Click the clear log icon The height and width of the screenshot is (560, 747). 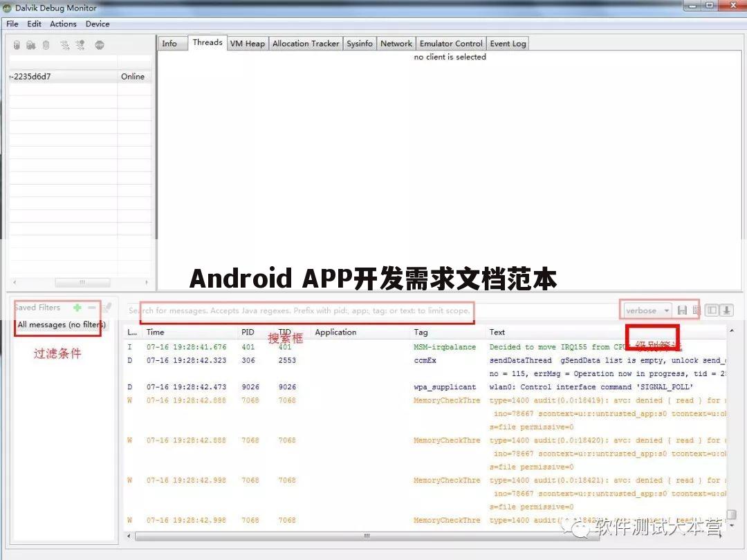(x=696, y=310)
